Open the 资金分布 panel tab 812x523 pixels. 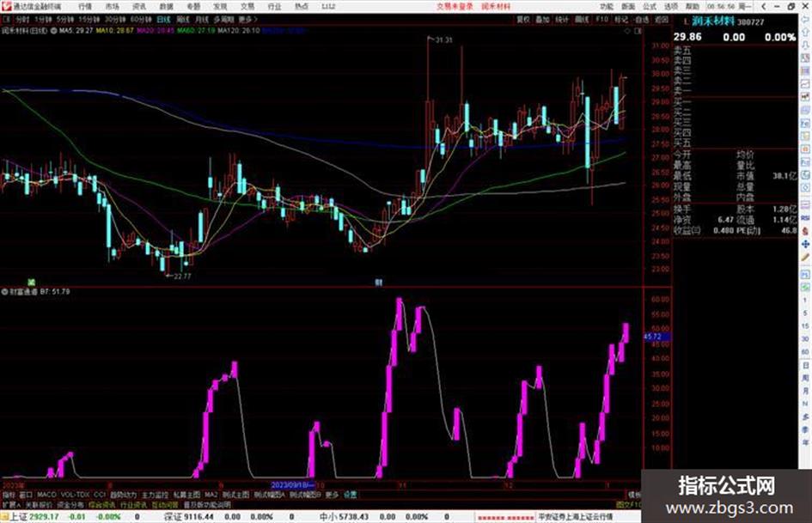(70, 504)
